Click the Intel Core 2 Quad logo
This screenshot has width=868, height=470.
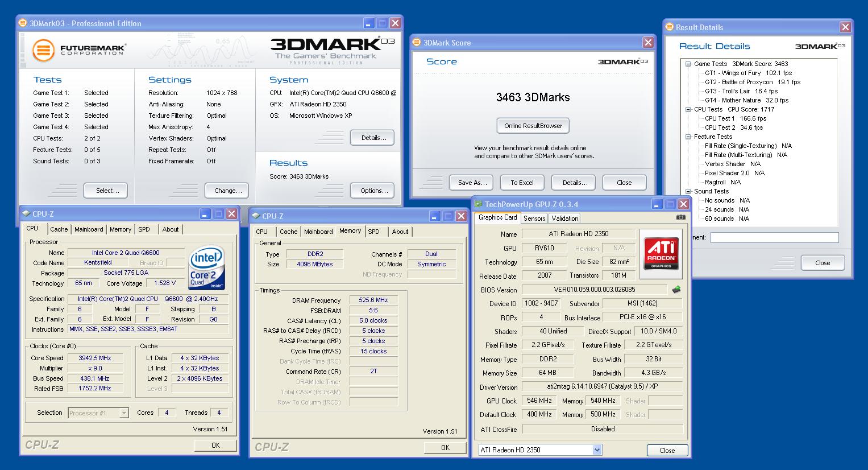(x=207, y=267)
